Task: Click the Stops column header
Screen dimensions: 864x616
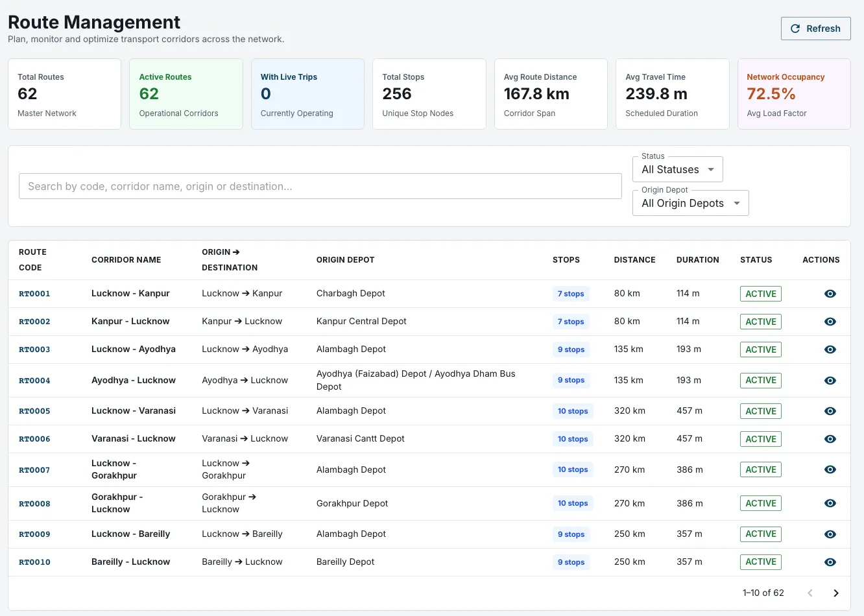Action: 566,260
